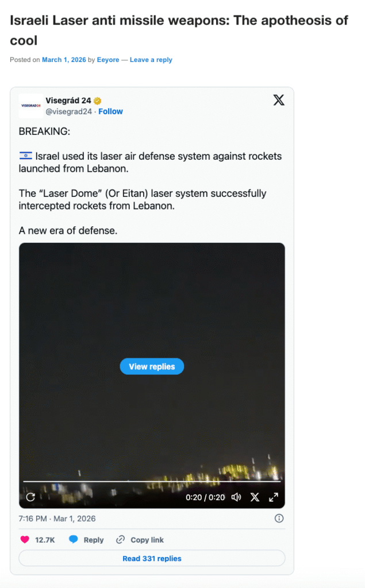Image resolution: width=365 pixels, height=588 pixels.
Task: Mute the video using the speaker icon
Action: pyautogui.click(x=236, y=497)
